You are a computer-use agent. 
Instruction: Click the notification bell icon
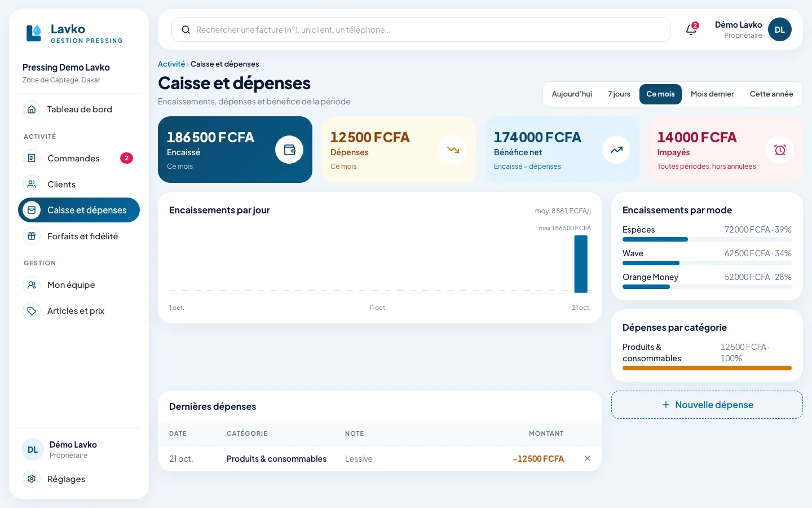pos(691,29)
